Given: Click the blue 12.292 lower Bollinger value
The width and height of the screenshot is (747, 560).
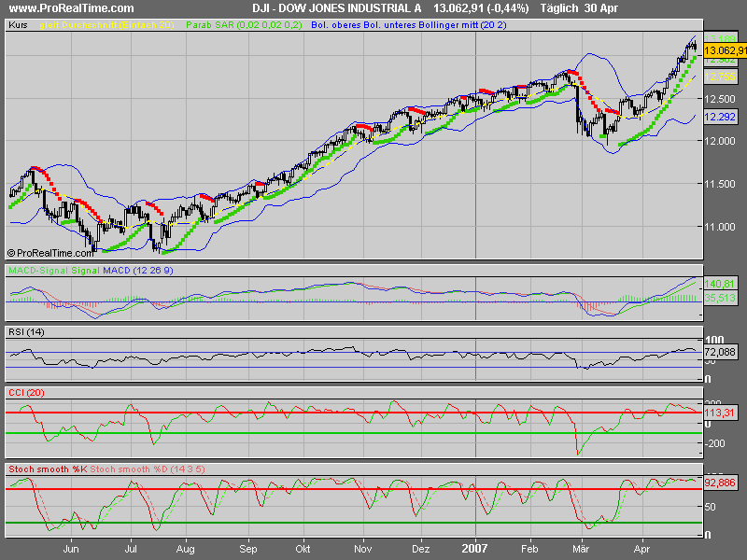Looking at the screenshot, I should [720, 117].
